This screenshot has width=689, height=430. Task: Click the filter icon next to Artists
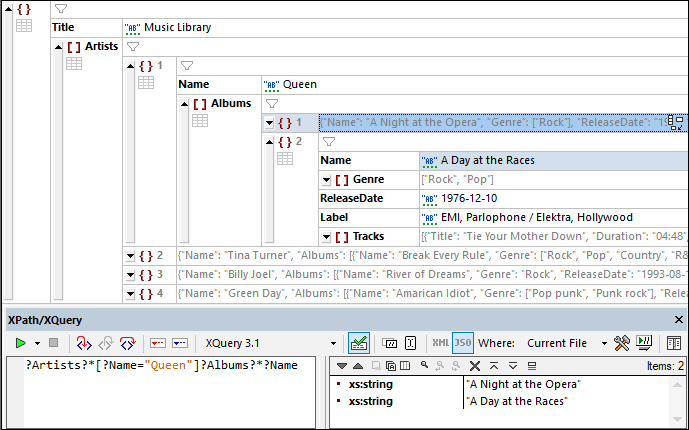coord(133,46)
